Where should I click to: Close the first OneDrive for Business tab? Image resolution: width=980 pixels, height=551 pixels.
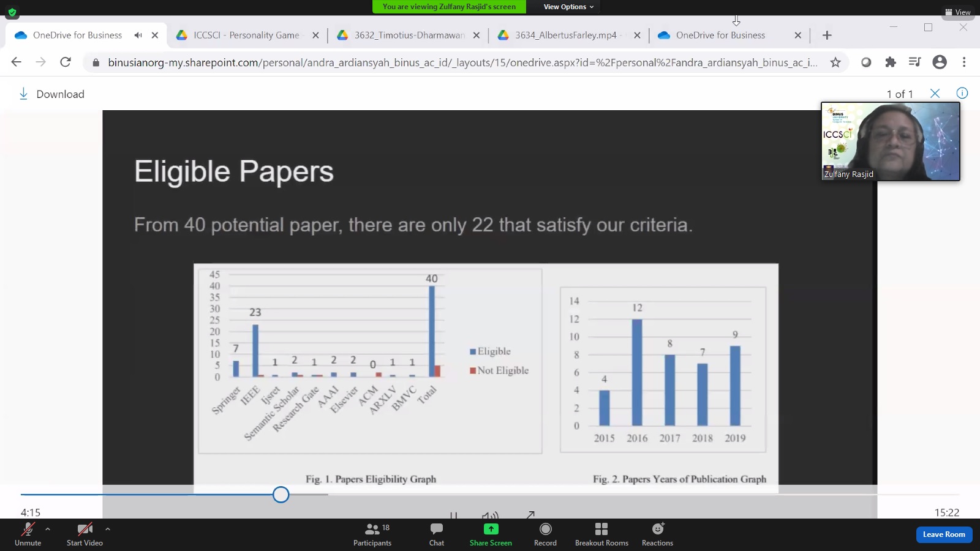point(155,36)
